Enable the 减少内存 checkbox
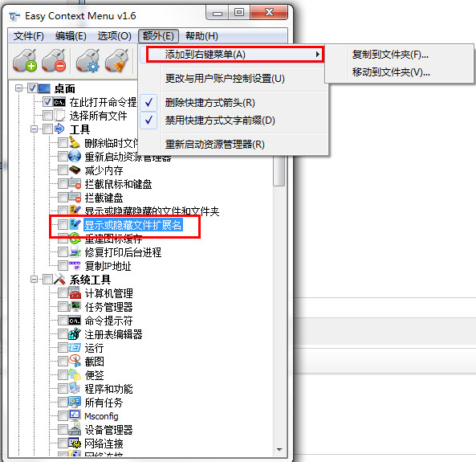Image resolution: width=476 pixels, height=462 pixels. pyautogui.click(x=63, y=170)
